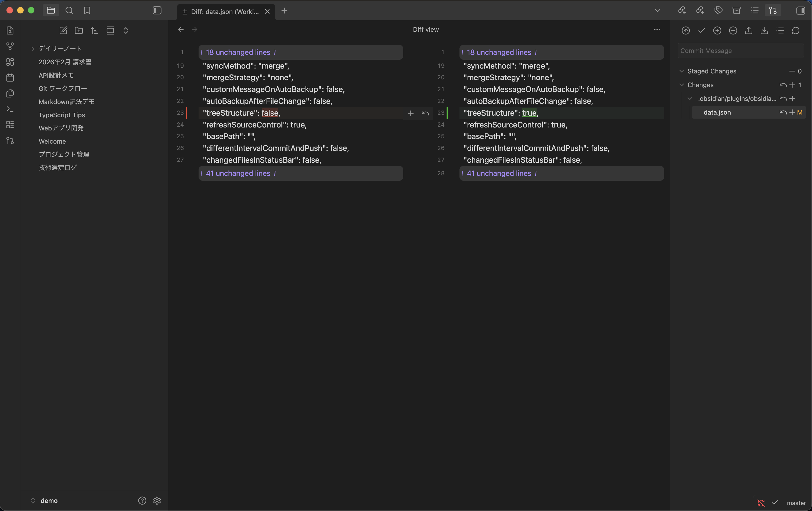The height and width of the screenshot is (511, 812).
Task: Click the Commit checkmark icon
Action: pyautogui.click(x=701, y=31)
